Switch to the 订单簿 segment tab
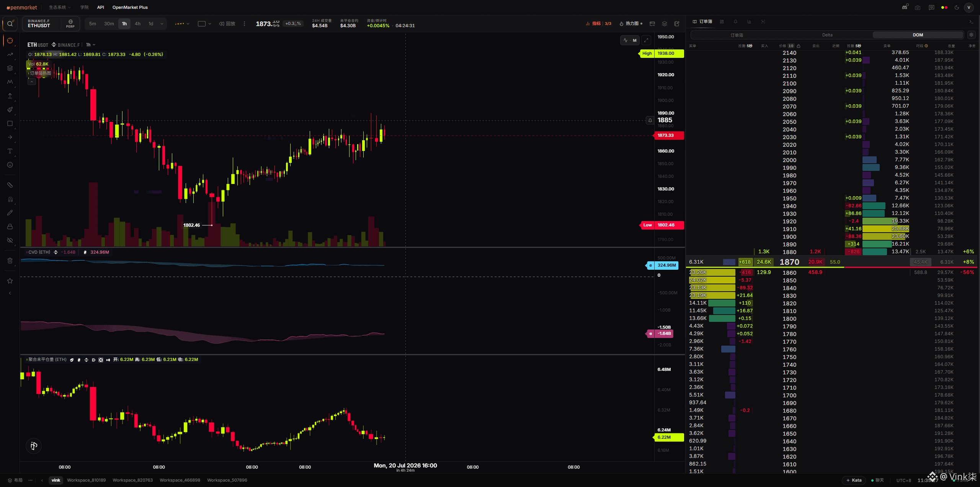 [737, 35]
